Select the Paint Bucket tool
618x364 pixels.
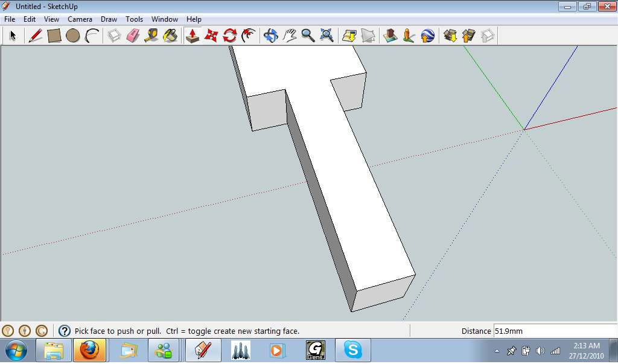[170, 36]
